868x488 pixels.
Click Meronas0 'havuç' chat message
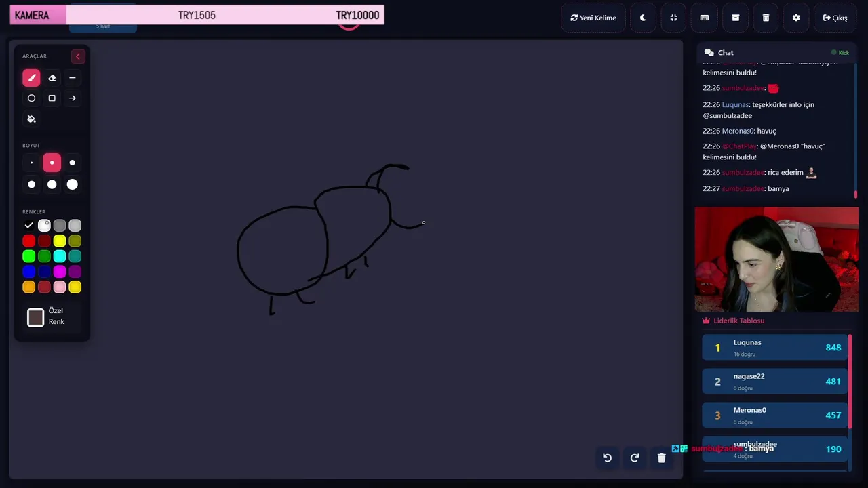pos(739,131)
